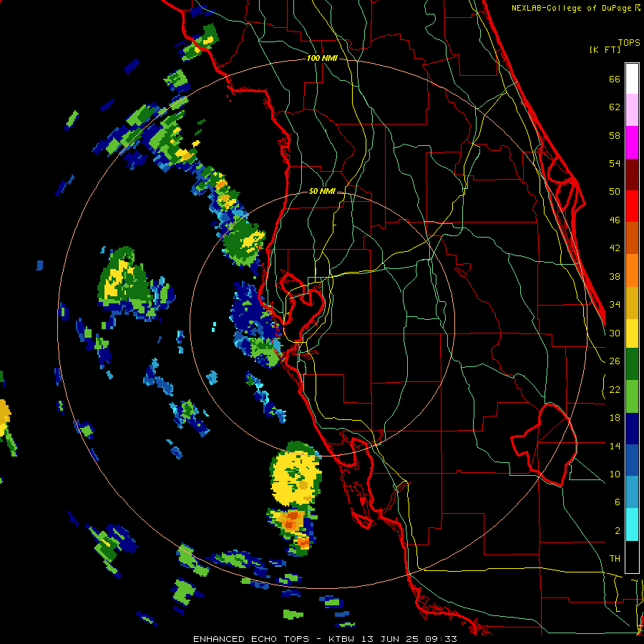Screen dimensions: 644x644
Task: Click the '46' legend value label
Action: [615, 220]
